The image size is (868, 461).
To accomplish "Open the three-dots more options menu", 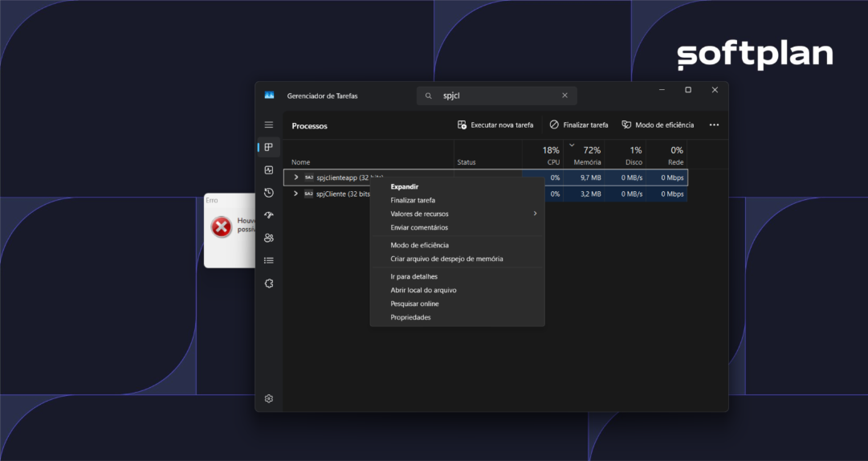I will (714, 125).
